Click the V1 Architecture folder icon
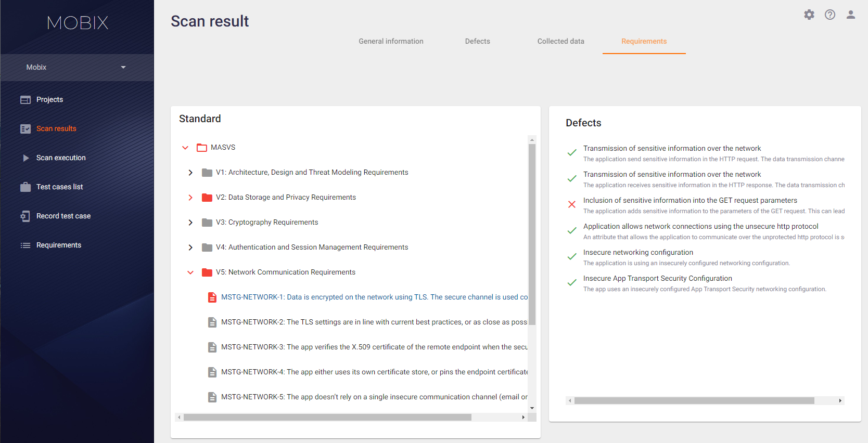 [x=207, y=173]
